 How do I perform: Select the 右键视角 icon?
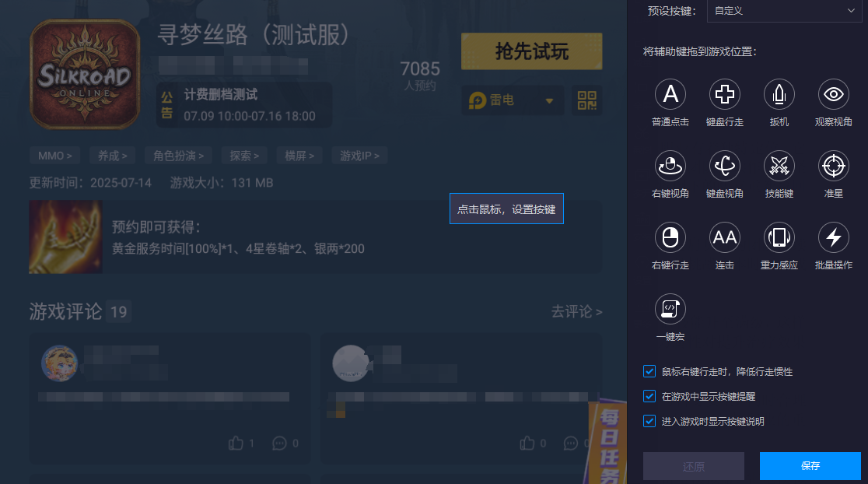670,166
